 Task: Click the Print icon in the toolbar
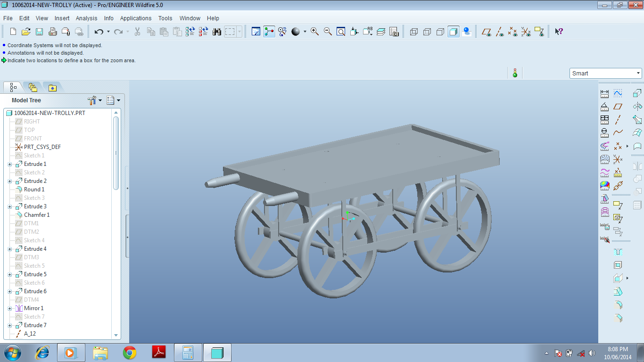[53, 32]
